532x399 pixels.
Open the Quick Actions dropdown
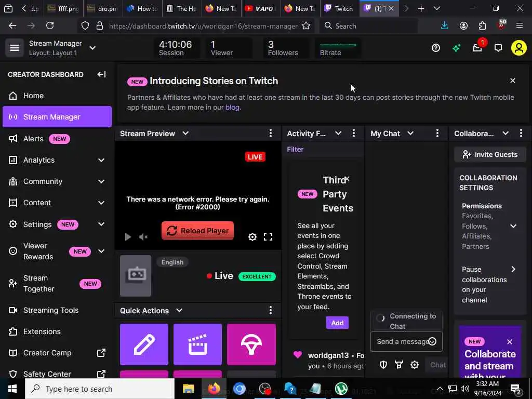click(x=179, y=311)
